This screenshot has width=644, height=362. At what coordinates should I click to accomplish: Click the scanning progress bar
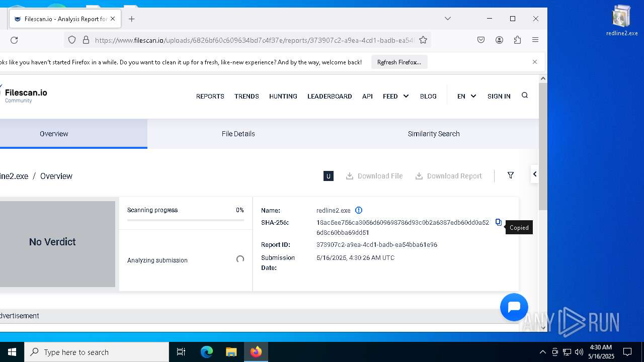[x=186, y=220]
